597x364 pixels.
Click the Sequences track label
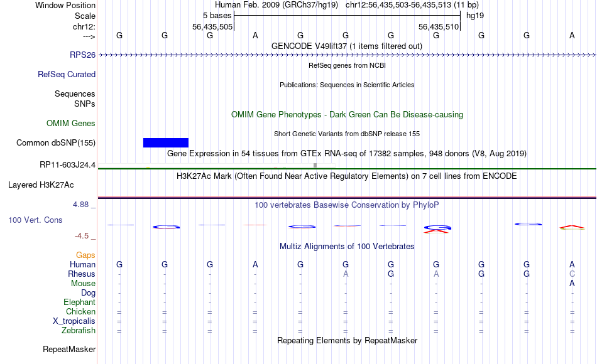click(x=75, y=94)
